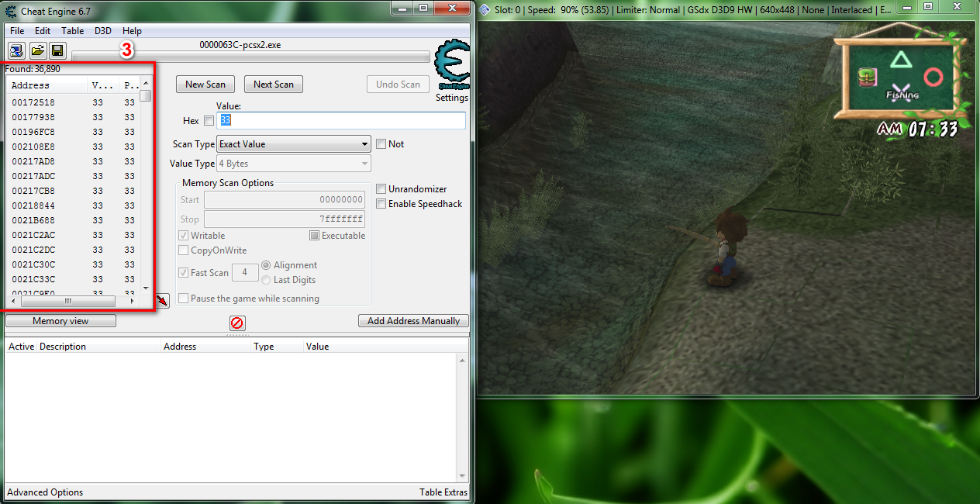The height and width of the screenshot is (504, 980).
Task: Click the Start address field
Action: point(285,200)
